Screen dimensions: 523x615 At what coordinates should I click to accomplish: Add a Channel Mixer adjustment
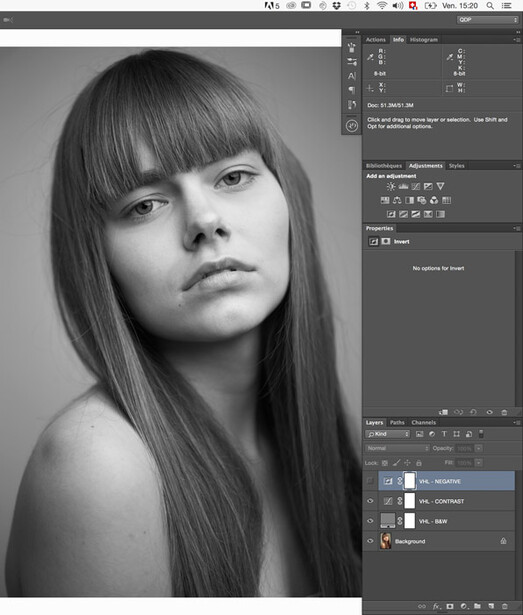pyautogui.click(x=434, y=200)
